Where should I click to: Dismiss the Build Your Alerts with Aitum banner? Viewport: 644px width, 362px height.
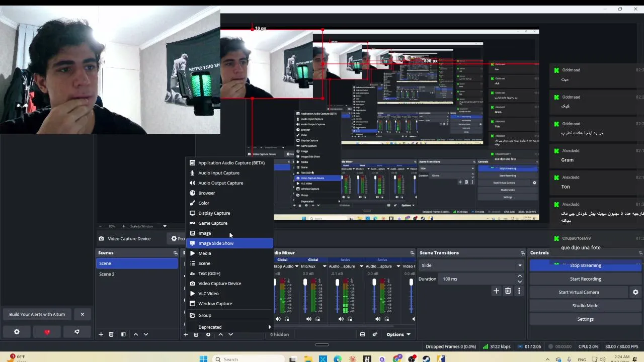[x=83, y=314]
